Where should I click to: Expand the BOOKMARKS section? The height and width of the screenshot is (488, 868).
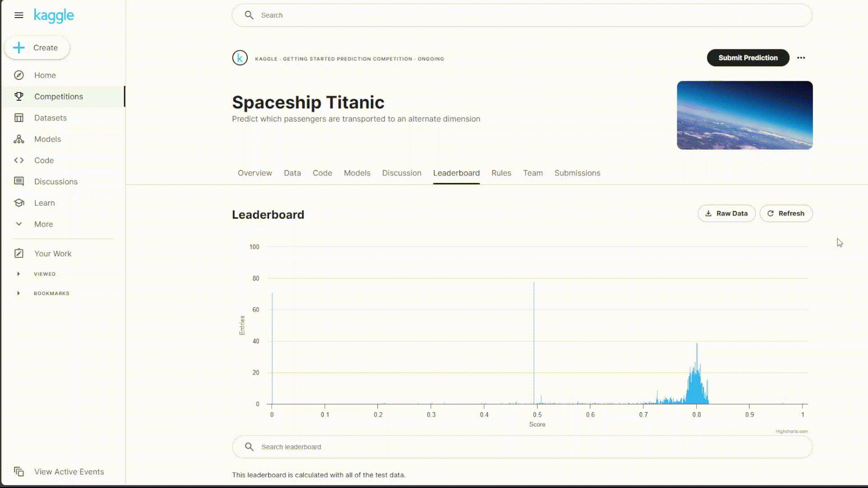pyautogui.click(x=18, y=292)
